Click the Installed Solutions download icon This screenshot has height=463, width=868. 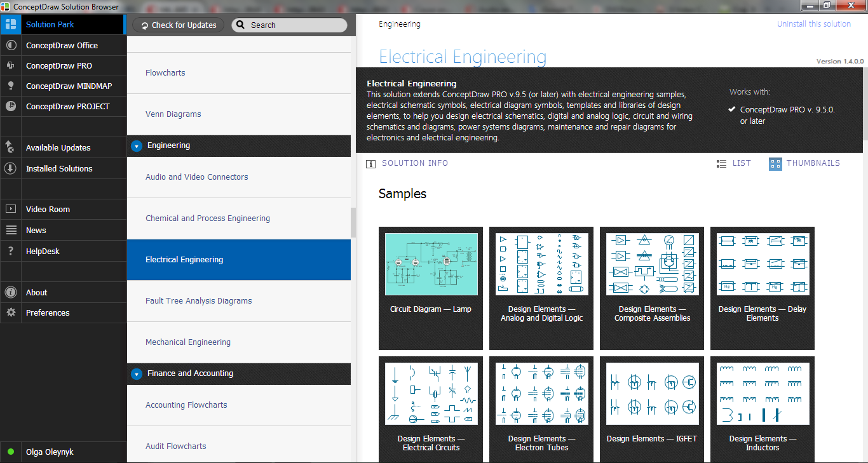pos(10,168)
